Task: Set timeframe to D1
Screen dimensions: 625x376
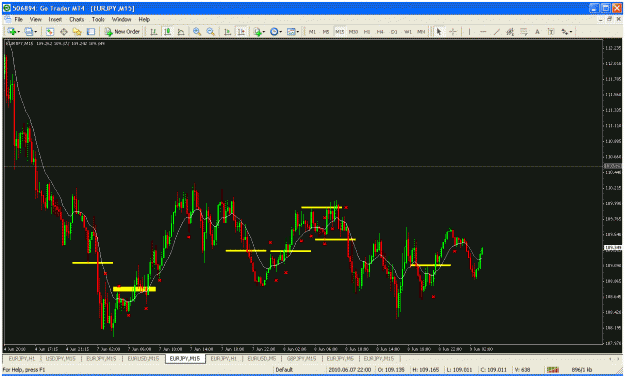Action: tap(394, 31)
